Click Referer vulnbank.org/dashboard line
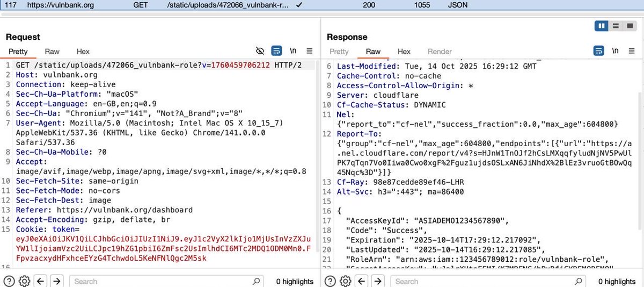The image size is (644, 287). pyautogui.click(x=104, y=210)
